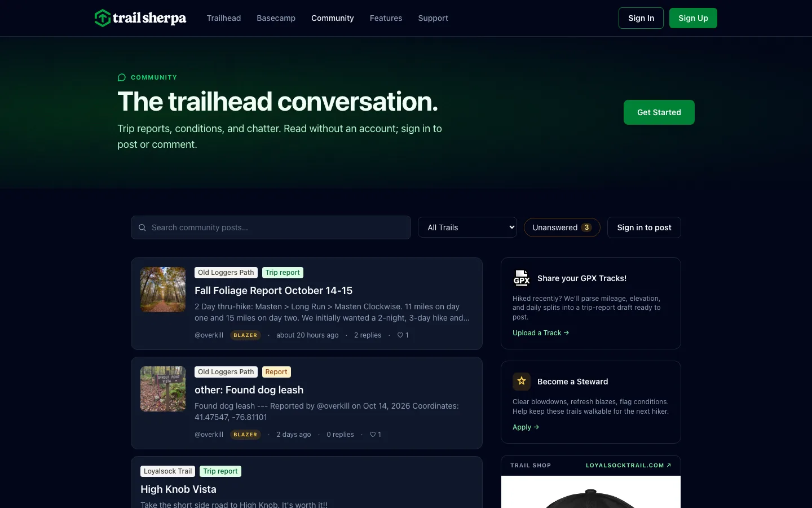Click BLAZER badge on Fall Foliage post
The height and width of the screenshot is (508, 812).
(245, 335)
